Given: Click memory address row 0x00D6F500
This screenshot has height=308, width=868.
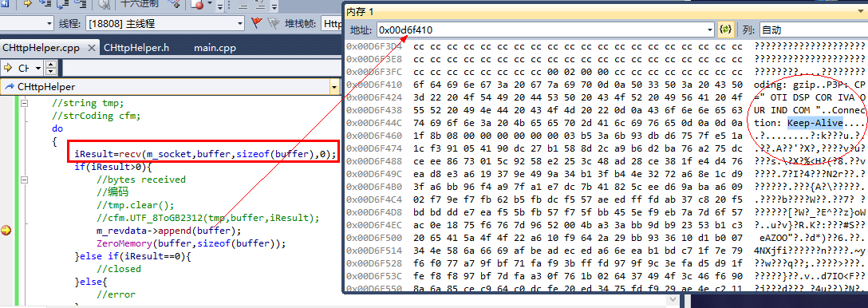Looking at the screenshot, I should click(374, 238).
